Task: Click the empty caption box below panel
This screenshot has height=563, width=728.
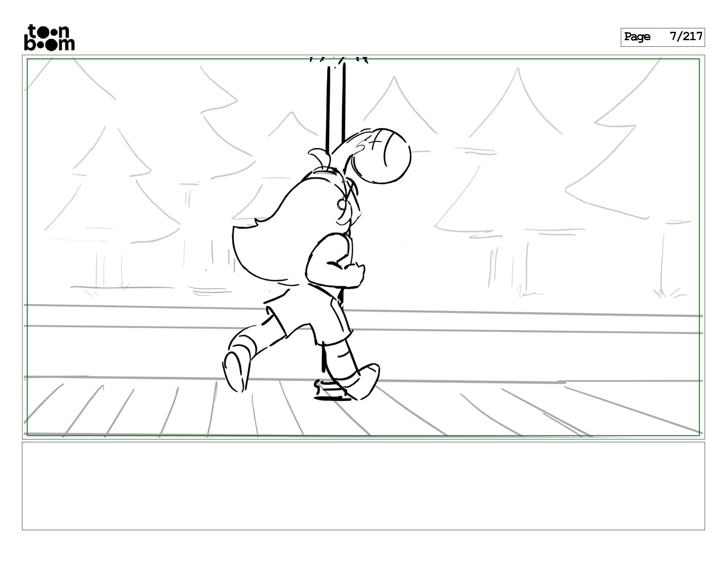Action: (x=364, y=486)
